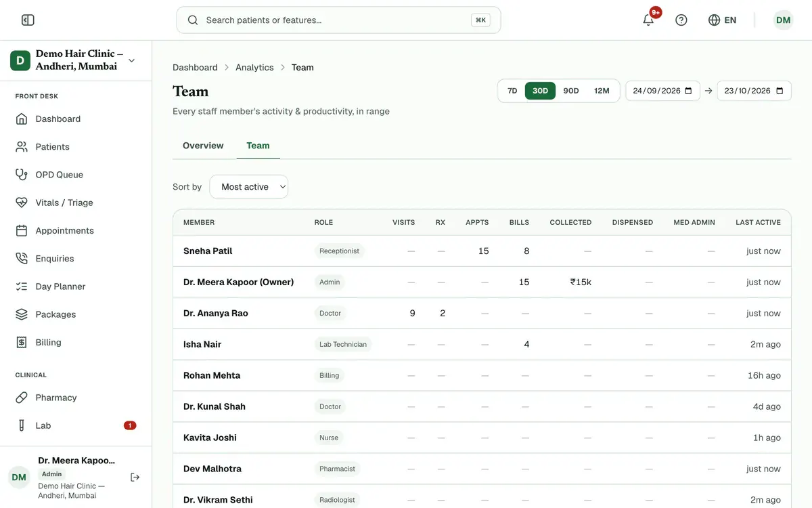Viewport: 812px width, 508px height.
Task: Click the Dashboard sidebar icon
Action: tap(22, 119)
